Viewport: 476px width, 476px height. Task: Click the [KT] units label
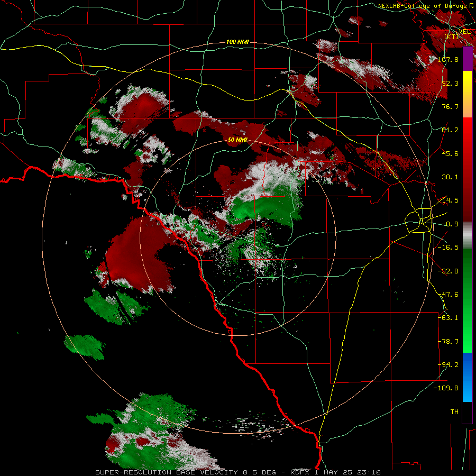452,36
